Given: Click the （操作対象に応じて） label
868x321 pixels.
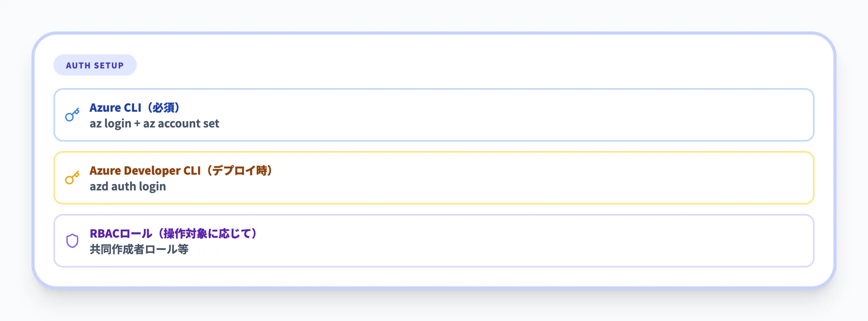Looking at the screenshot, I should coord(207,234).
